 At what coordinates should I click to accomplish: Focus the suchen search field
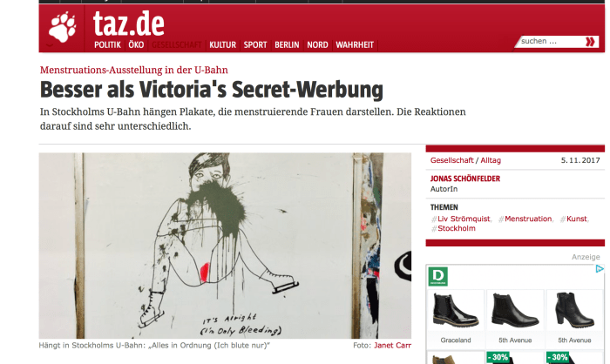click(551, 41)
